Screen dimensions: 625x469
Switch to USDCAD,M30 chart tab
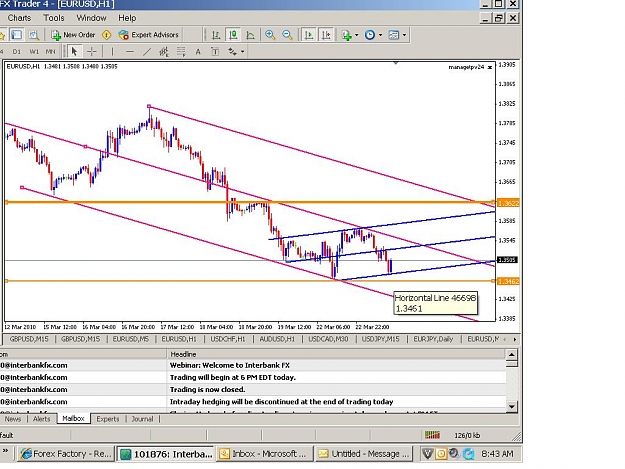click(328, 339)
